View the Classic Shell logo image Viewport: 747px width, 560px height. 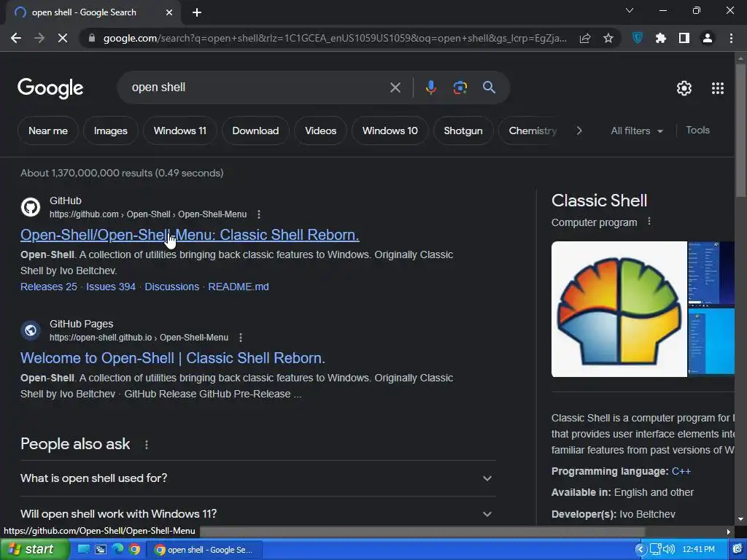pos(619,309)
